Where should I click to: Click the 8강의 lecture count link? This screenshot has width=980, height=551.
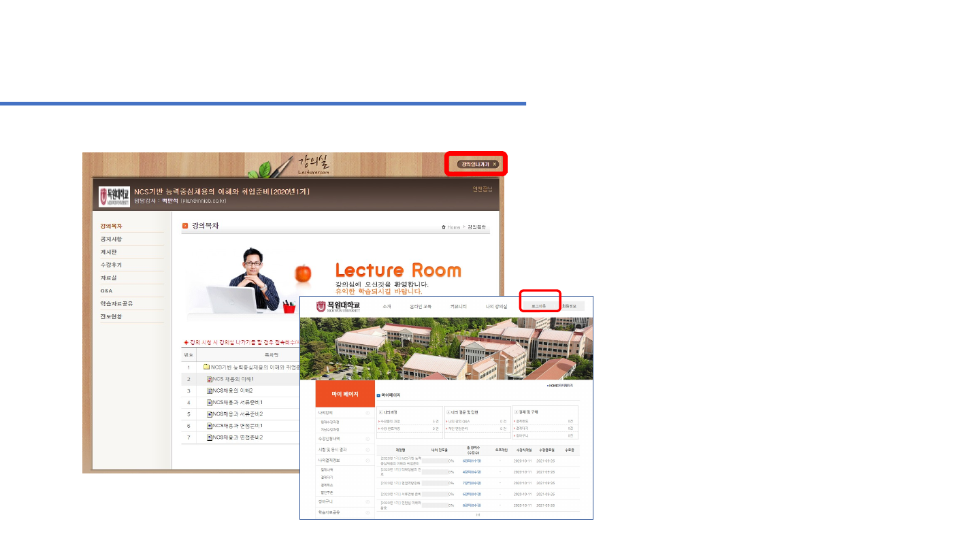(x=471, y=505)
